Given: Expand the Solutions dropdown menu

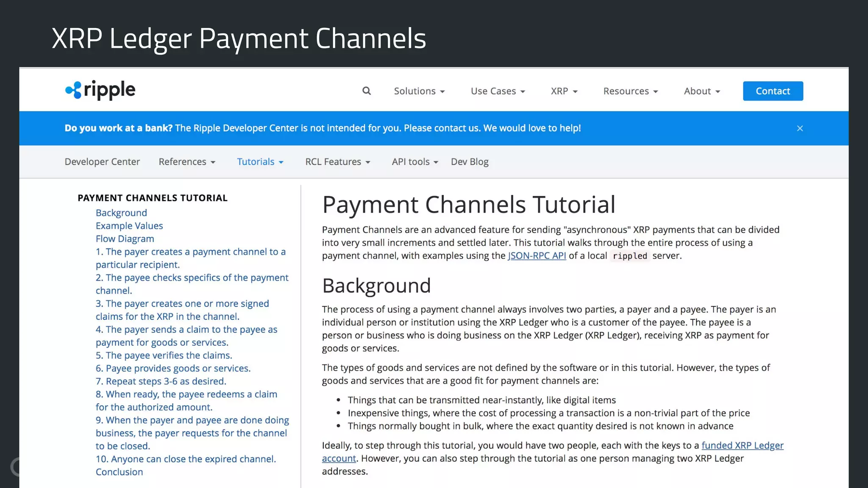Looking at the screenshot, I should tap(419, 91).
